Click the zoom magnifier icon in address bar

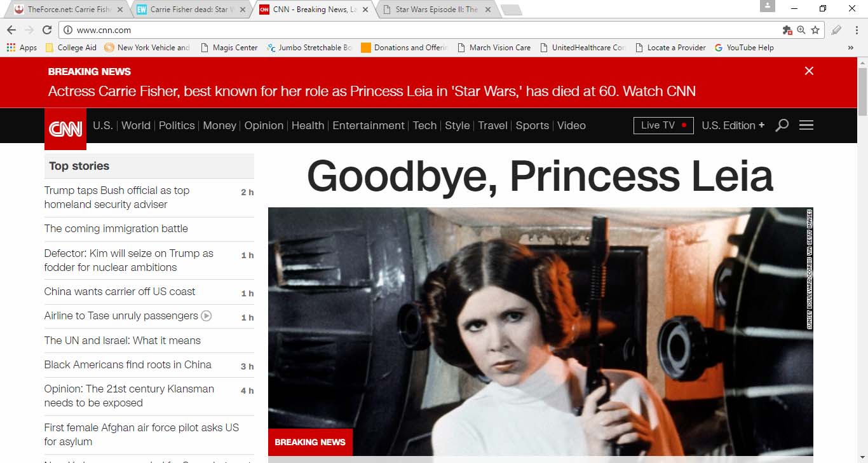pos(801,30)
